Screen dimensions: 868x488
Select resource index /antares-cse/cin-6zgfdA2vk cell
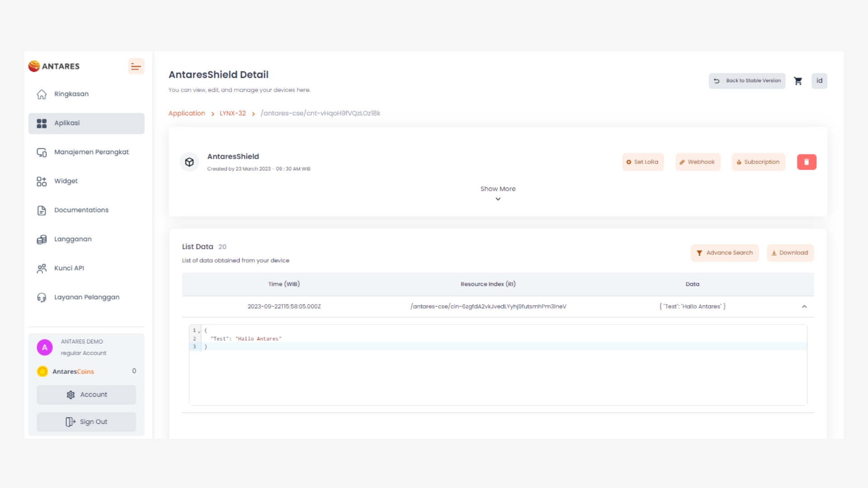(488, 306)
